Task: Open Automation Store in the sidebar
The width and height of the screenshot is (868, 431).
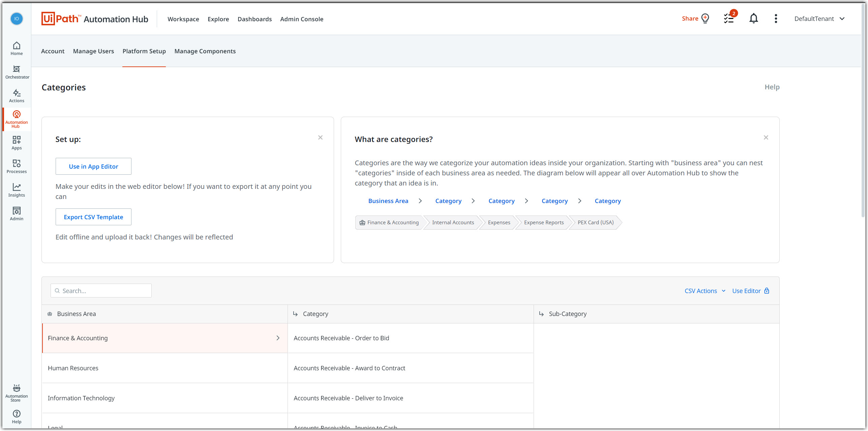Action: (x=17, y=393)
